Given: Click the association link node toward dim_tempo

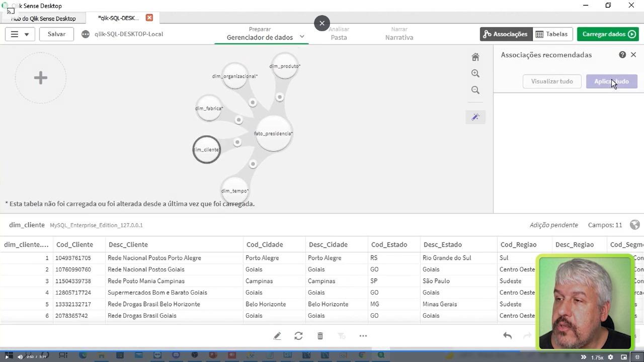Looking at the screenshot, I should click(x=253, y=164).
